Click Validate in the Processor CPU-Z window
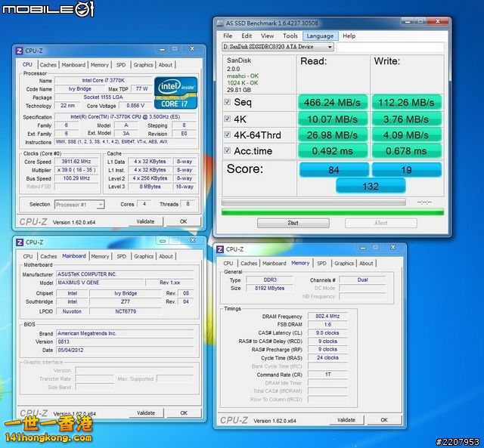Screen dimensions: 484x448 pyautogui.click(x=145, y=221)
